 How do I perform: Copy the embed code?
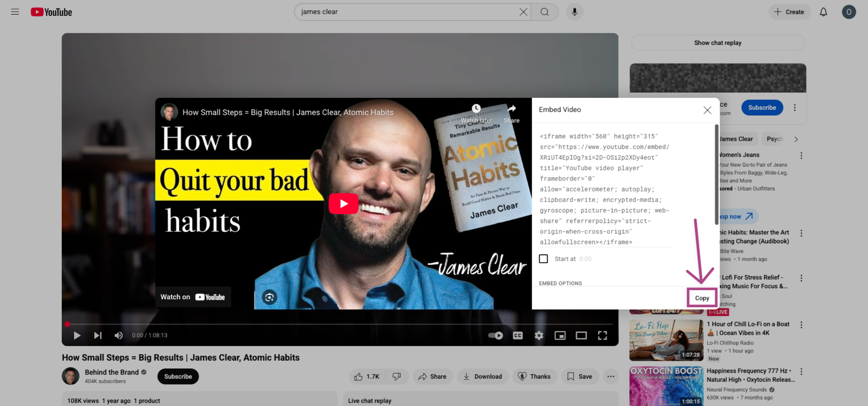pos(702,298)
